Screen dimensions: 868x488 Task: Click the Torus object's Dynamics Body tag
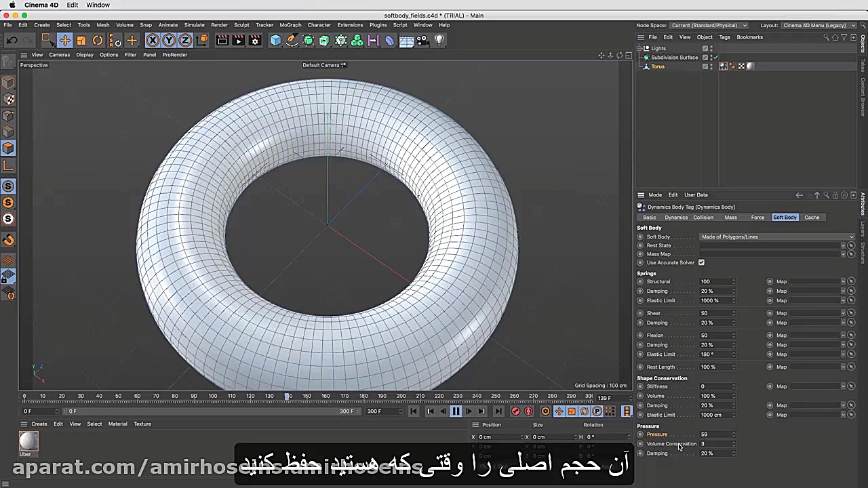pos(723,66)
